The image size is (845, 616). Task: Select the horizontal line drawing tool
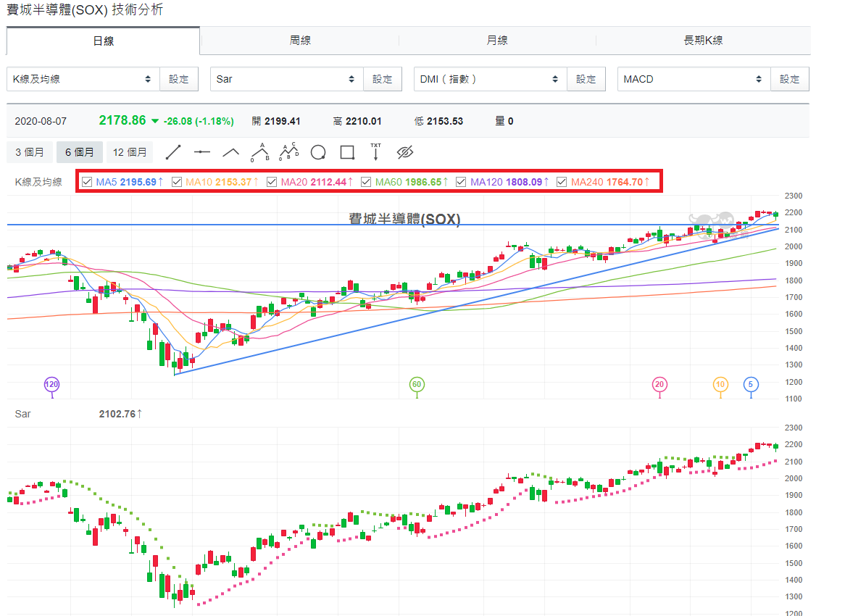pos(202,152)
